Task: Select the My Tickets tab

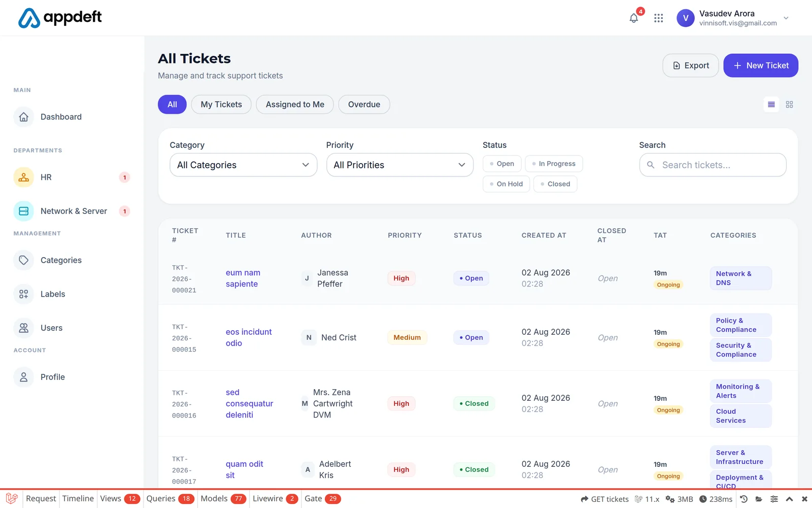Action: tap(221, 105)
